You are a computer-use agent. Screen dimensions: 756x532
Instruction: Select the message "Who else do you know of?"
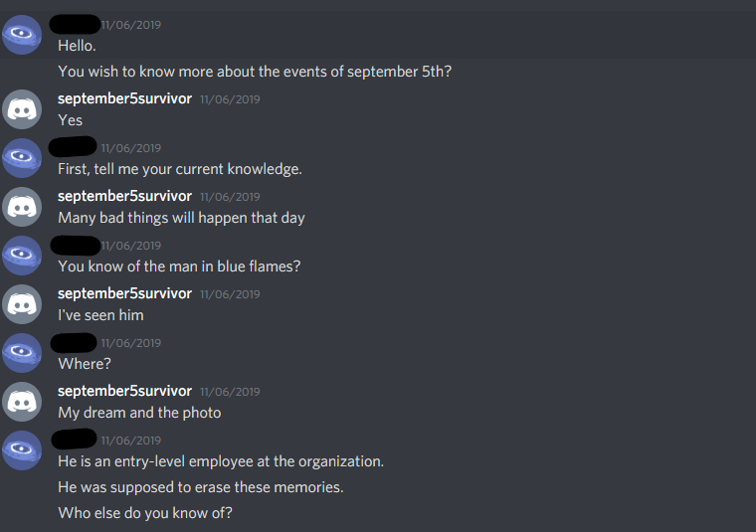145,513
